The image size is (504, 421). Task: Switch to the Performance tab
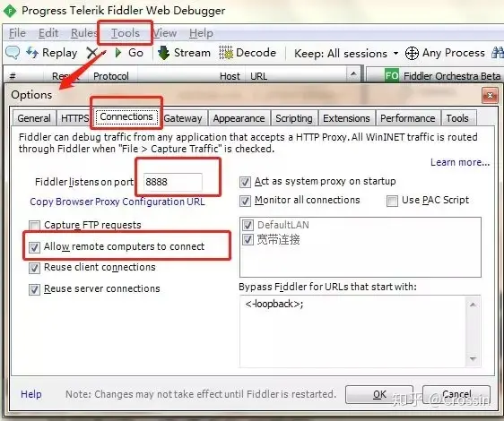click(x=407, y=118)
